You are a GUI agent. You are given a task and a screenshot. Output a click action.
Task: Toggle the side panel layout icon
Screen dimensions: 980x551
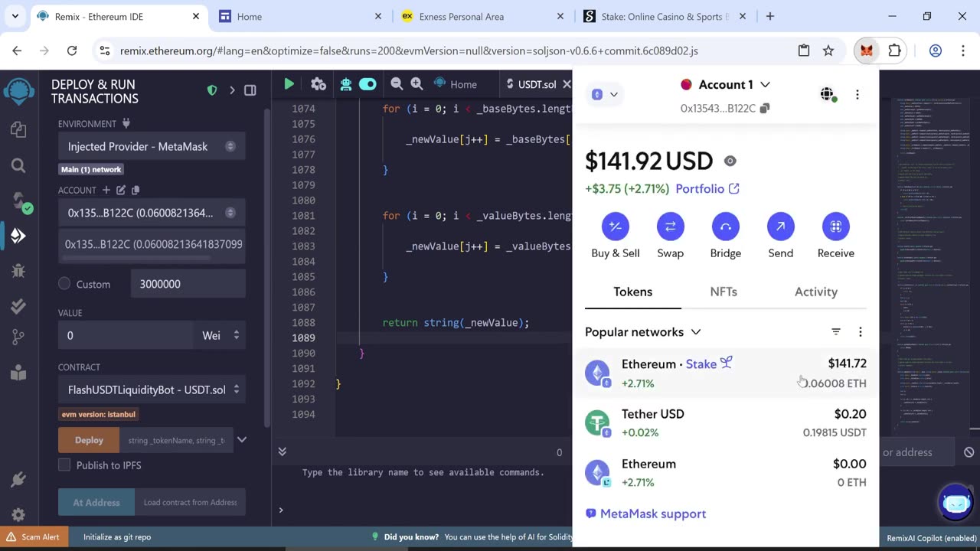(250, 90)
